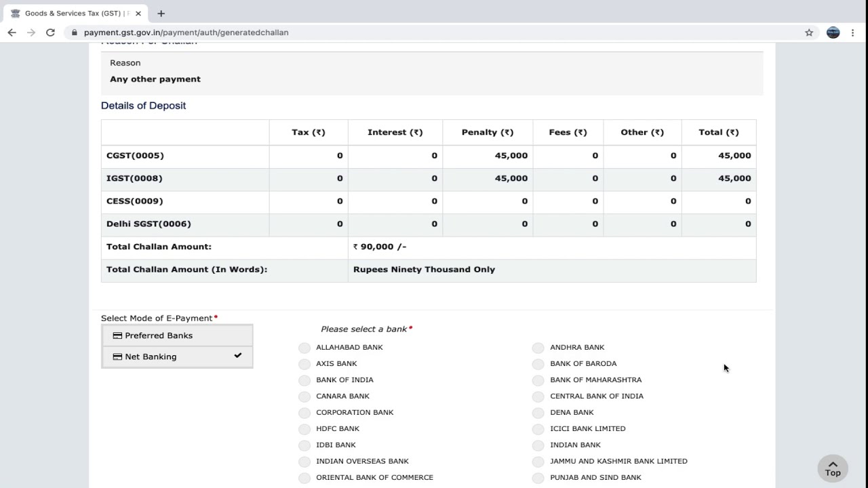Open the Chrome profile avatar
Image resolution: width=868 pixels, height=488 pixels.
(833, 33)
